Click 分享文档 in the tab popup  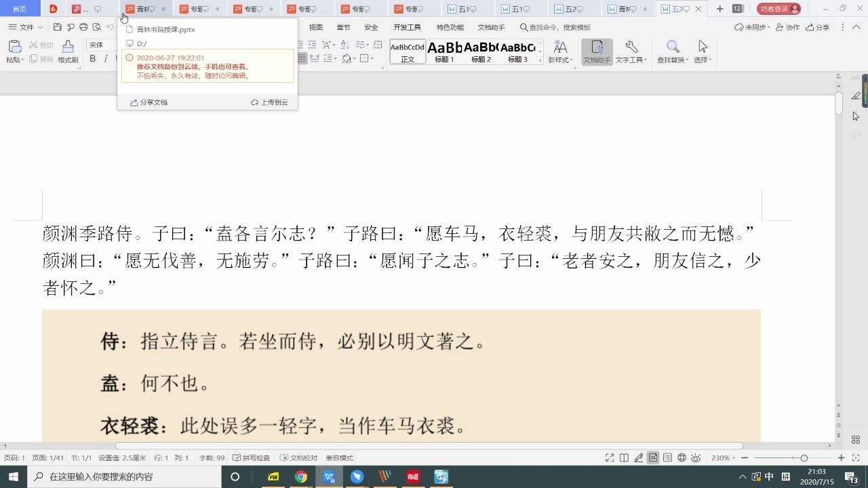pyautogui.click(x=149, y=102)
